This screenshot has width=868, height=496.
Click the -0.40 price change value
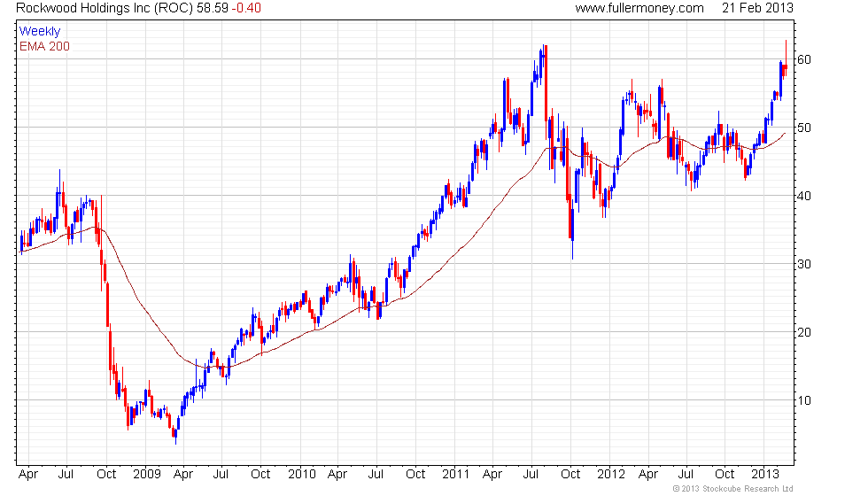pos(246,8)
